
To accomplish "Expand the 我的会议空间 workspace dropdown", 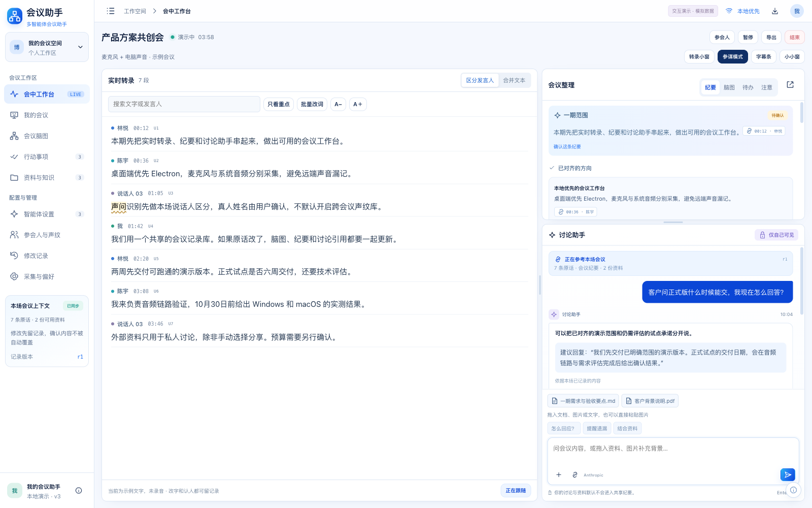I will 47,47.
